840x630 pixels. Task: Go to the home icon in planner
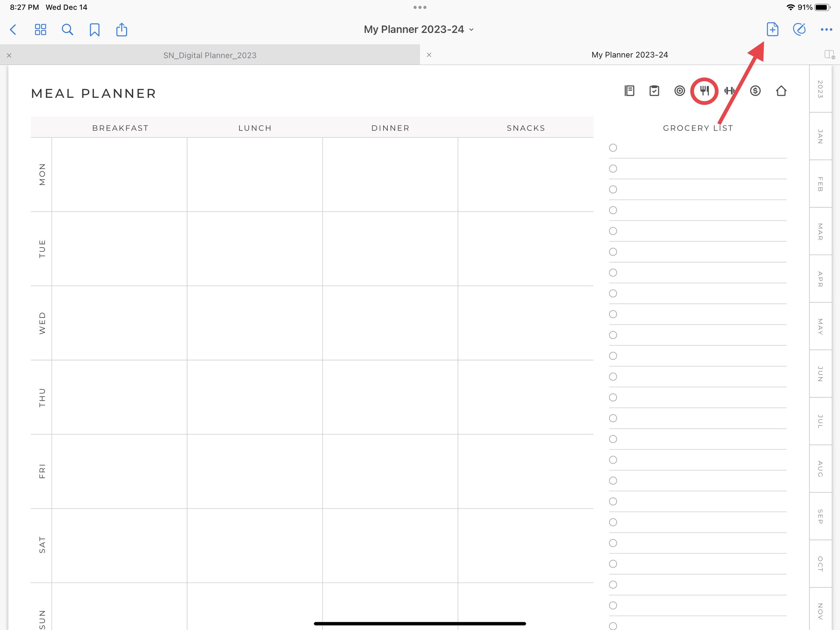point(781,91)
